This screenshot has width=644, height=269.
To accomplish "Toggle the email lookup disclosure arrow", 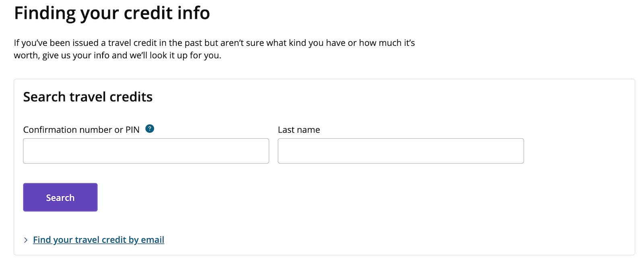I will point(26,240).
